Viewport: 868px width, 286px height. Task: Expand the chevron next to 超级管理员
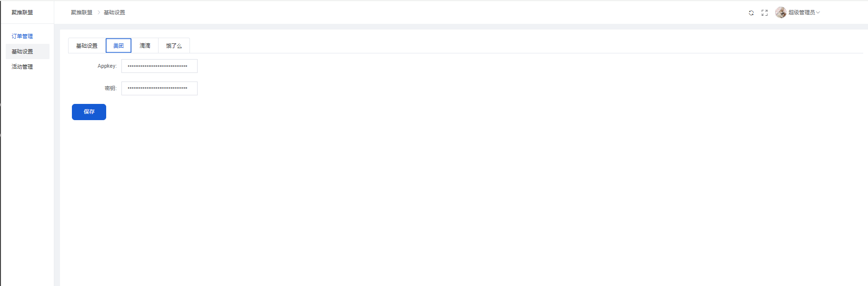coord(818,12)
